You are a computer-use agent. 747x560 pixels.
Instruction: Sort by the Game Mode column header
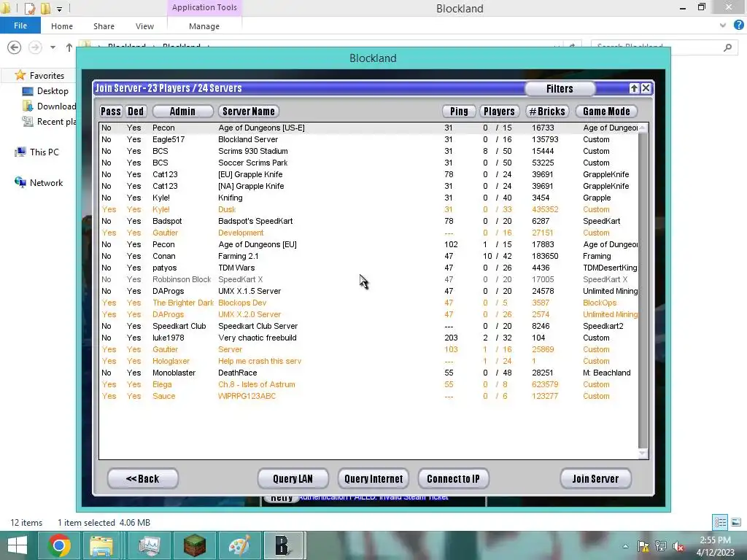coord(606,112)
